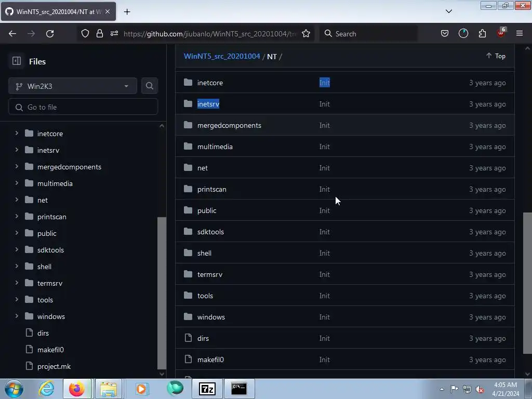
Task: Open net folder in main list
Action: pos(203,168)
